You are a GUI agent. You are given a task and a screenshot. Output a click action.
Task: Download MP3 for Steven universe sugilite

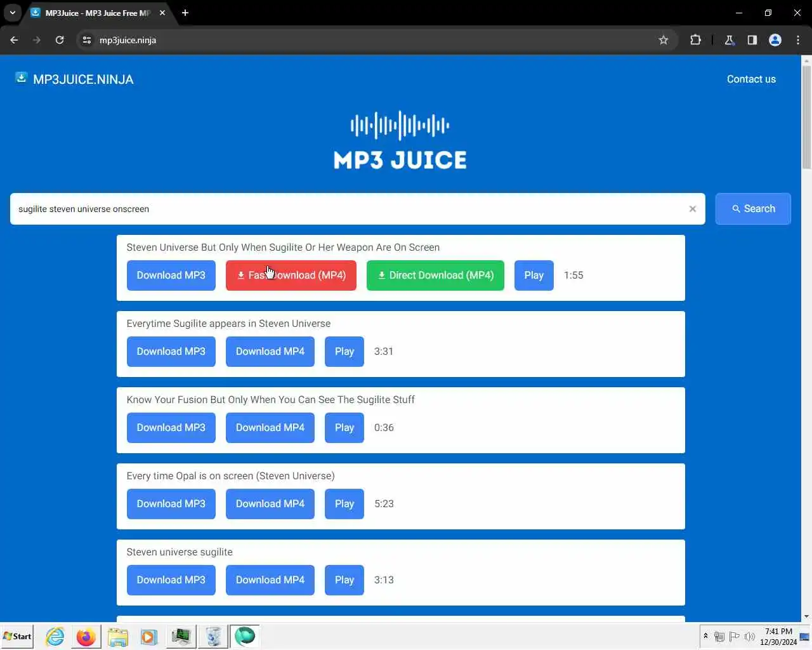pos(171,580)
